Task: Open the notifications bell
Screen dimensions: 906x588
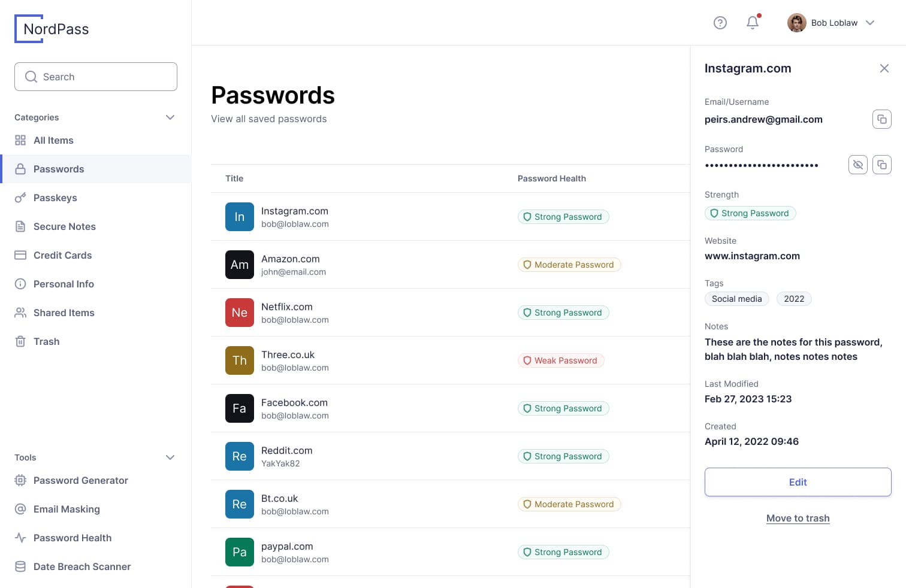Action: click(753, 23)
